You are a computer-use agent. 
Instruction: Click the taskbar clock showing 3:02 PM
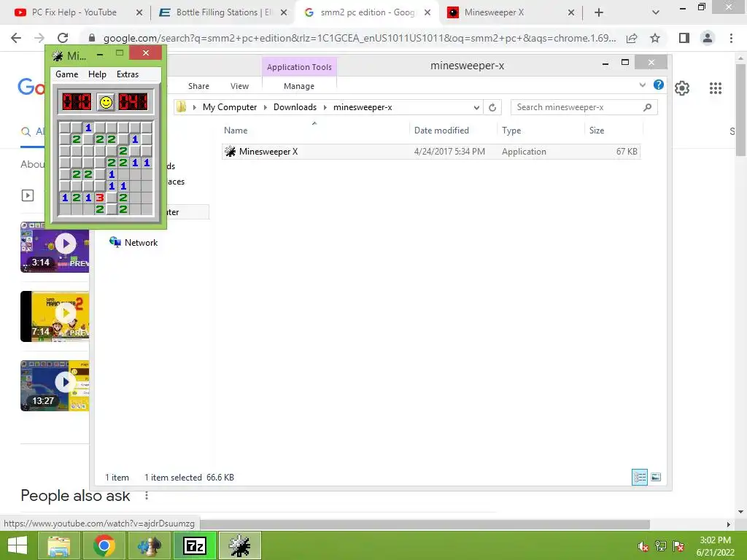pos(715,546)
